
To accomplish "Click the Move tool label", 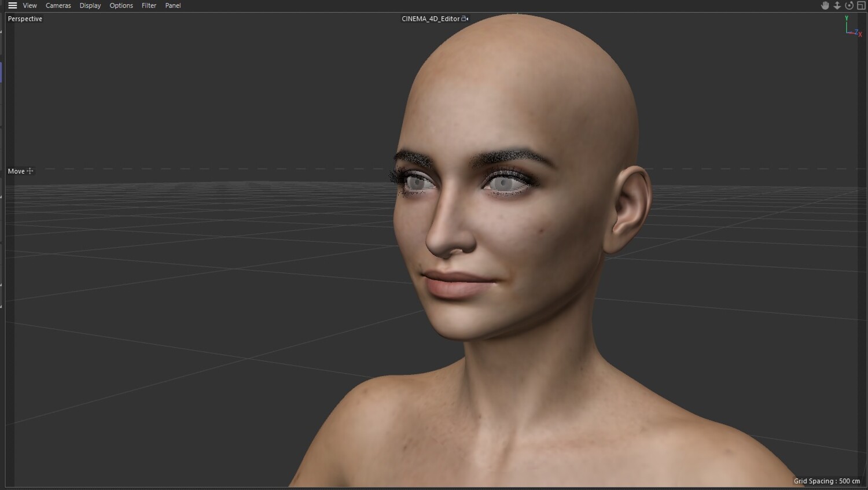I will coord(16,171).
